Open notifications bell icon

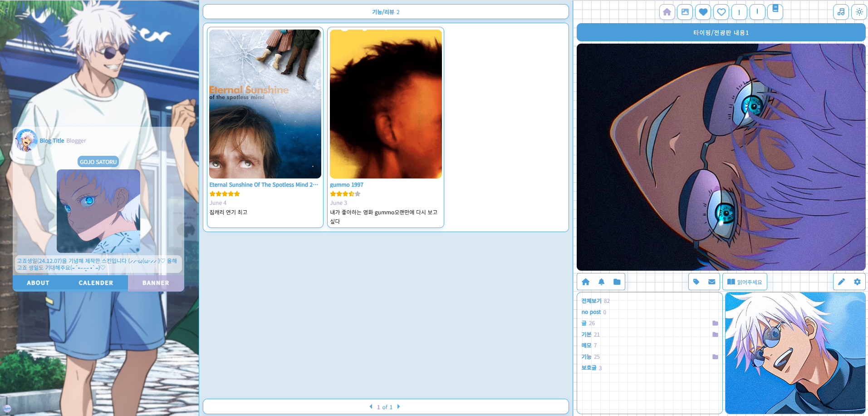(601, 282)
